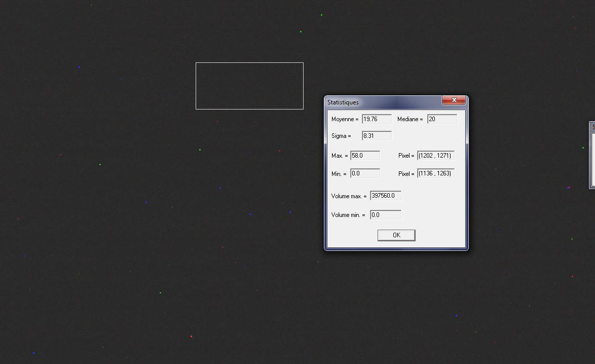
Task: Click the Min. value field showing 0.0
Action: pyautogui.click(x=365, y=173)
